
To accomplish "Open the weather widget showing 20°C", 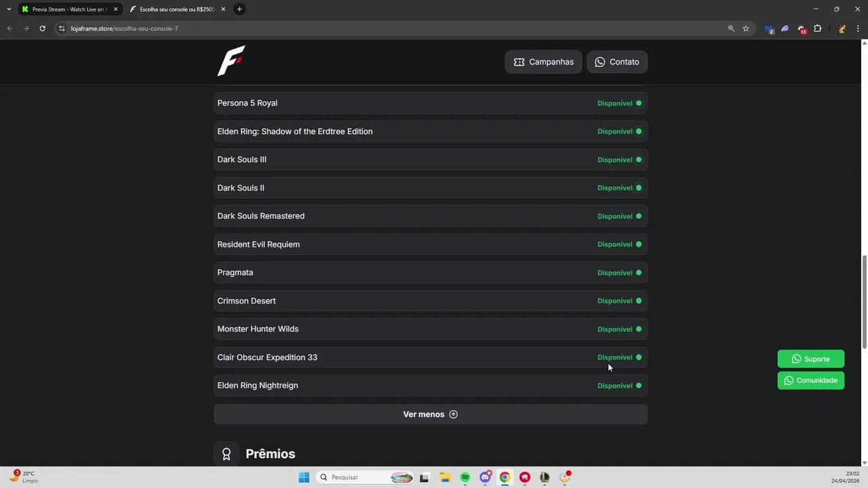I will [x=23, y=477].
